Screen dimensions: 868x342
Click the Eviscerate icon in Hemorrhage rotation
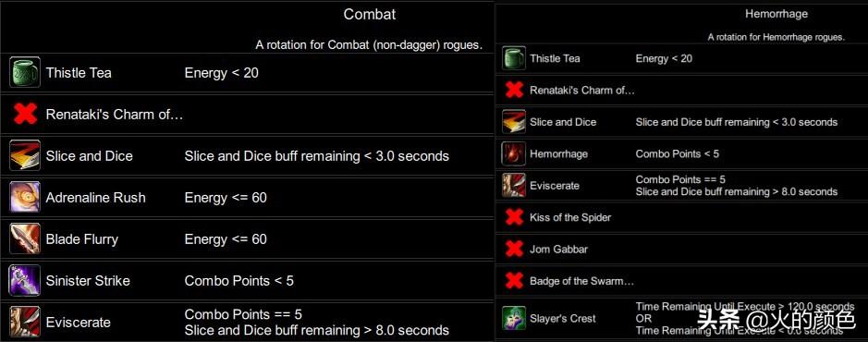(514, 186)
